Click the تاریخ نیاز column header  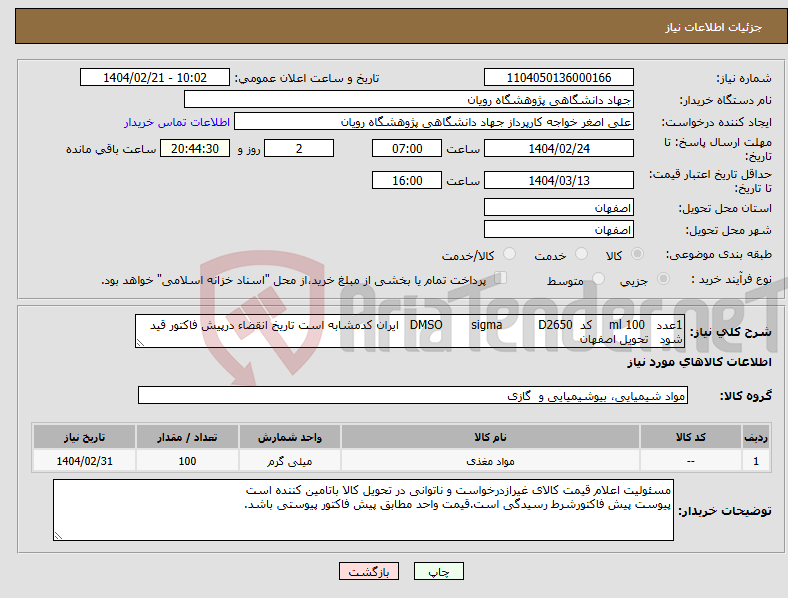(84, 437)
